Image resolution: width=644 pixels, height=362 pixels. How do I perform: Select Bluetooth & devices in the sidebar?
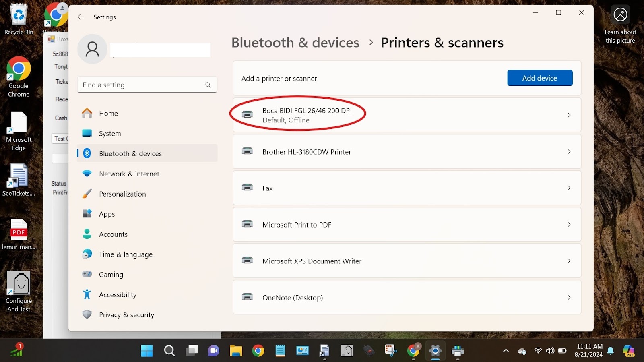tap(147, 153)
